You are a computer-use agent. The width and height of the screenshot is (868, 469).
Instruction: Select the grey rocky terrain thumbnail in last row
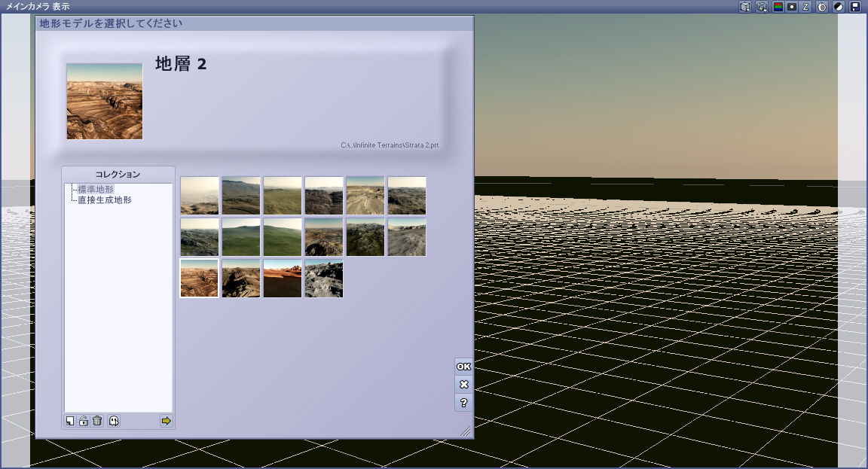(324, 279)
